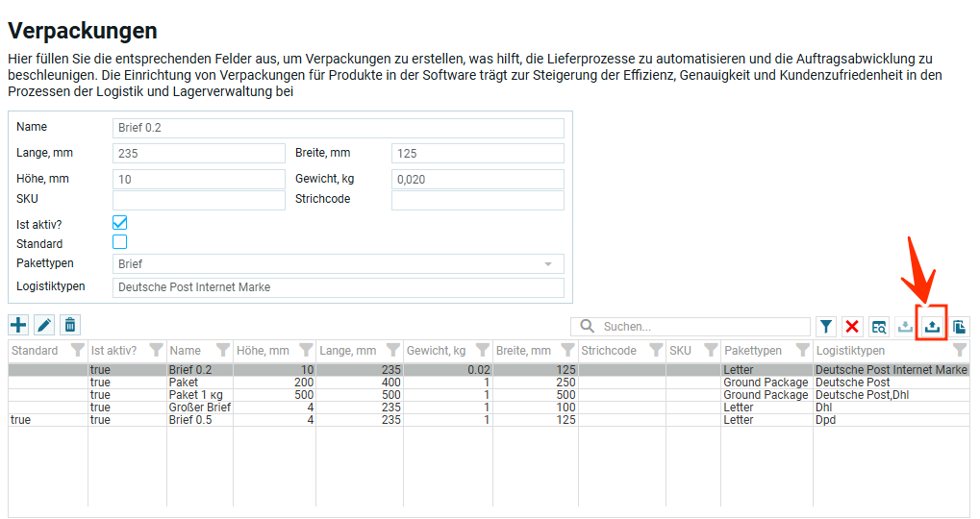
Task: Click the table search preview icon
Action: point(879,327)
